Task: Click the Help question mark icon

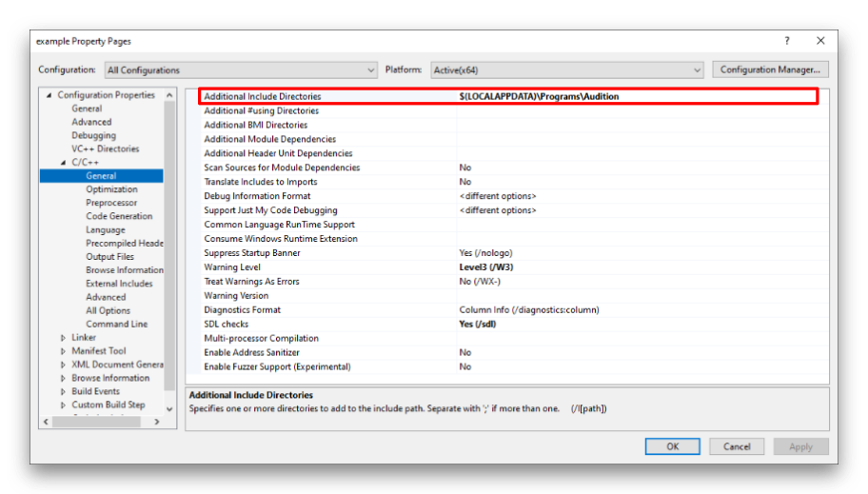Action: tap(786, 41)
